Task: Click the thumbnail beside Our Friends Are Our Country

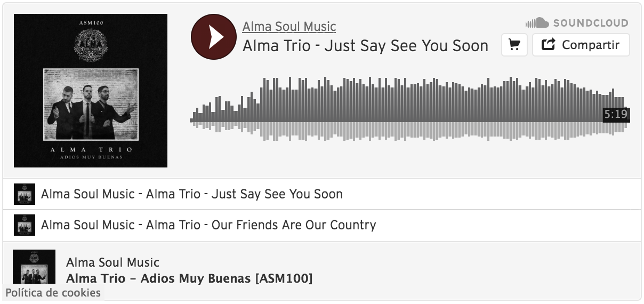Action: [25, 225]
